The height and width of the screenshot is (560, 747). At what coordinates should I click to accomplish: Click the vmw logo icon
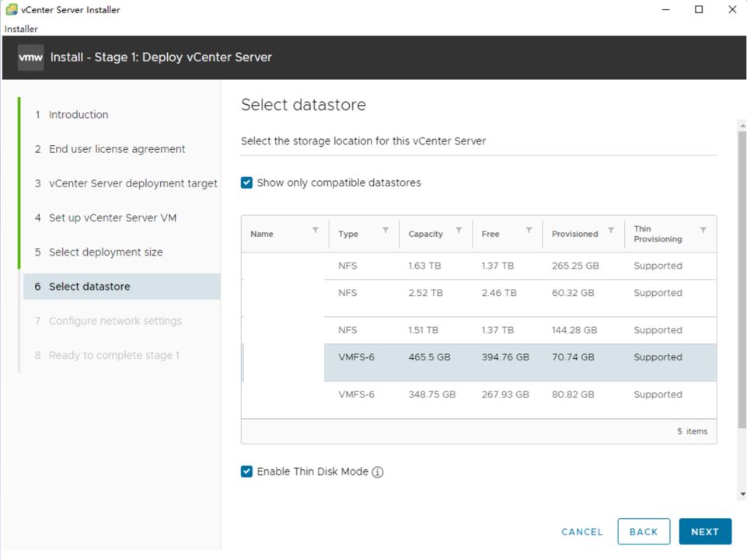(30, 57)
